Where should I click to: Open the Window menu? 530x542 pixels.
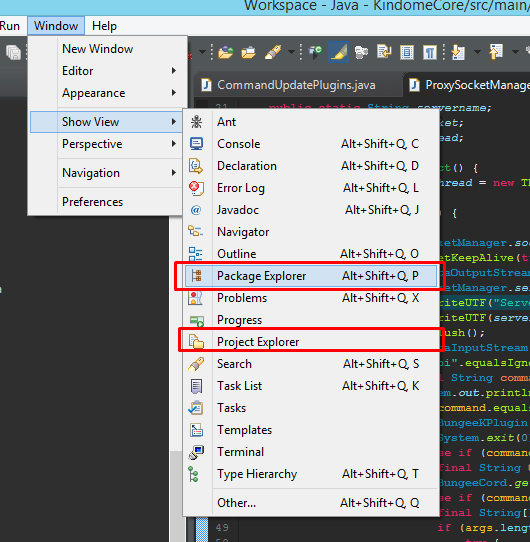coord(56,26)
